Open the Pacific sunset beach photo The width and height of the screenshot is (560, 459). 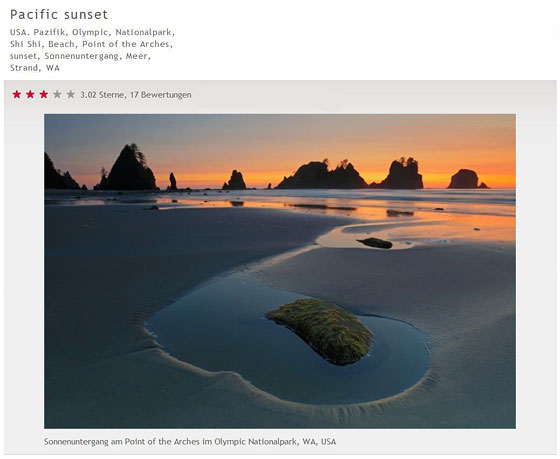(x=280, y=271)
